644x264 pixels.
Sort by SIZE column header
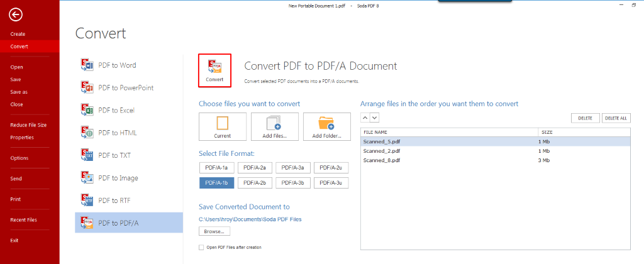[584, 132]
